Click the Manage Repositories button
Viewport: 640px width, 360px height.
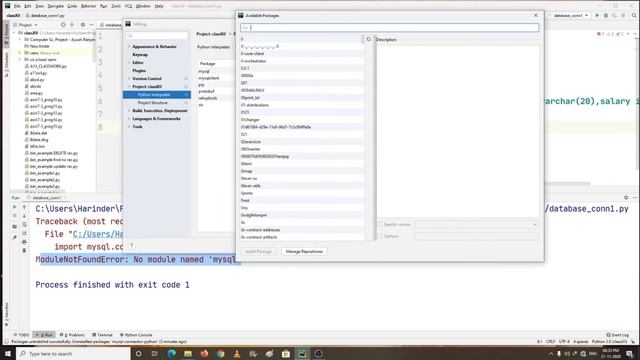(304, 251)
